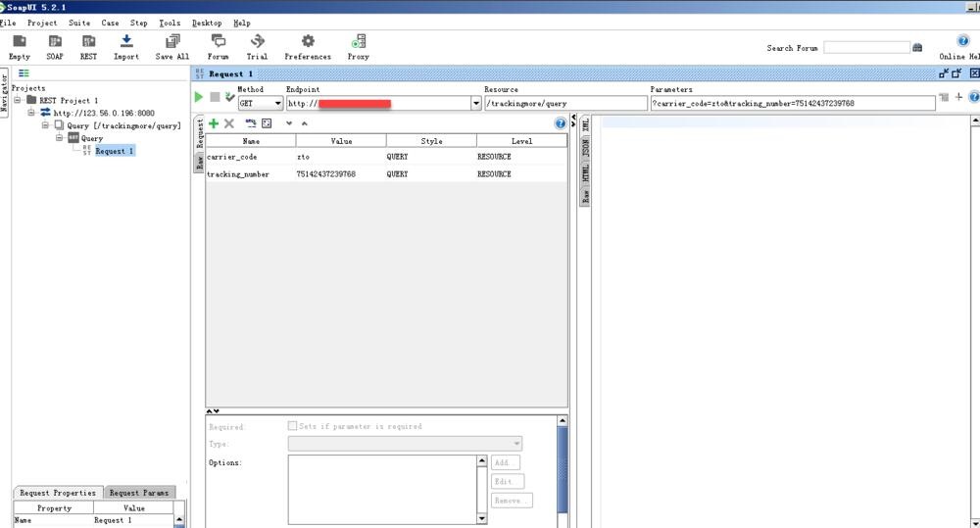This screenshot has width=980, height=528.
Task: Click the add assertion checkmark icon
Action: [229, 97]
